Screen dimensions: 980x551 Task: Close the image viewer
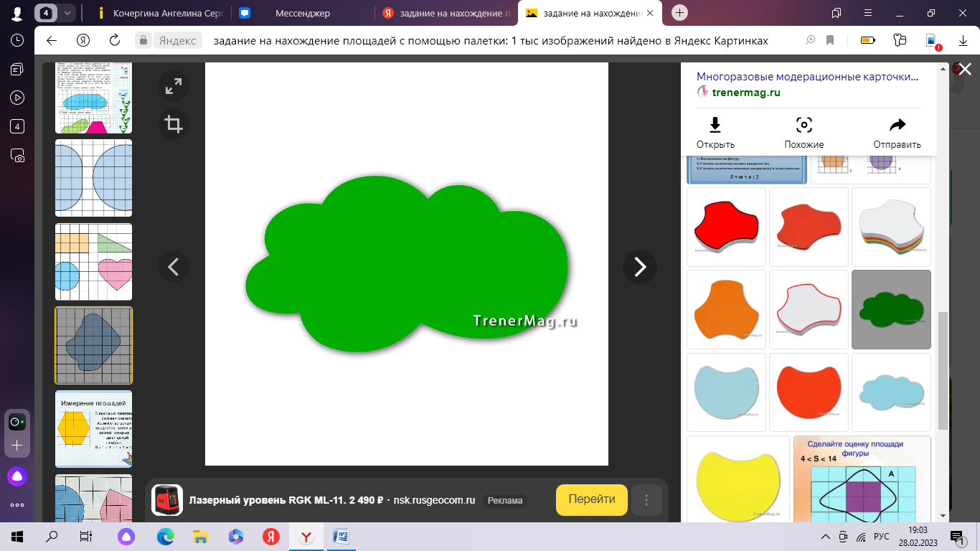coord(965,70)
